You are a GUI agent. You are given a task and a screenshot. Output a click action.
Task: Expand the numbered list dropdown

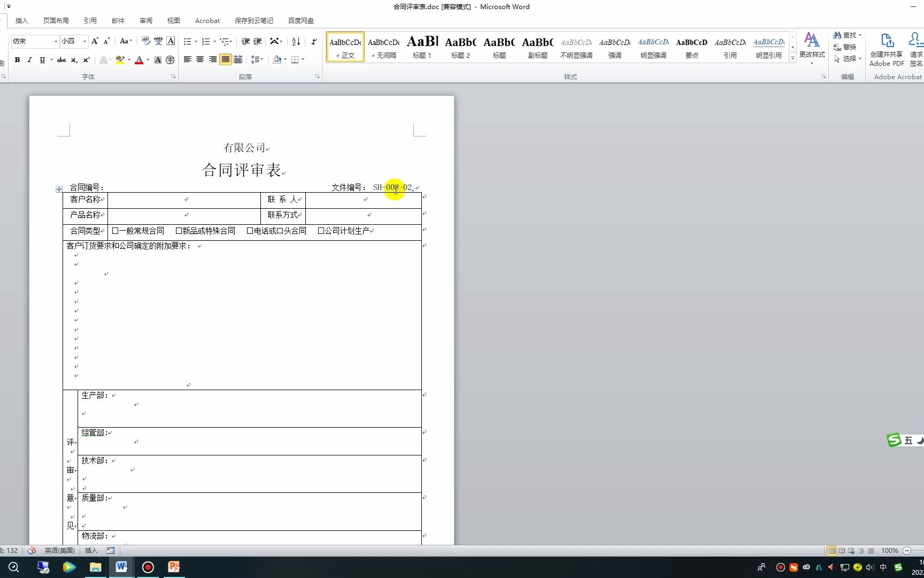coord(214,41)
